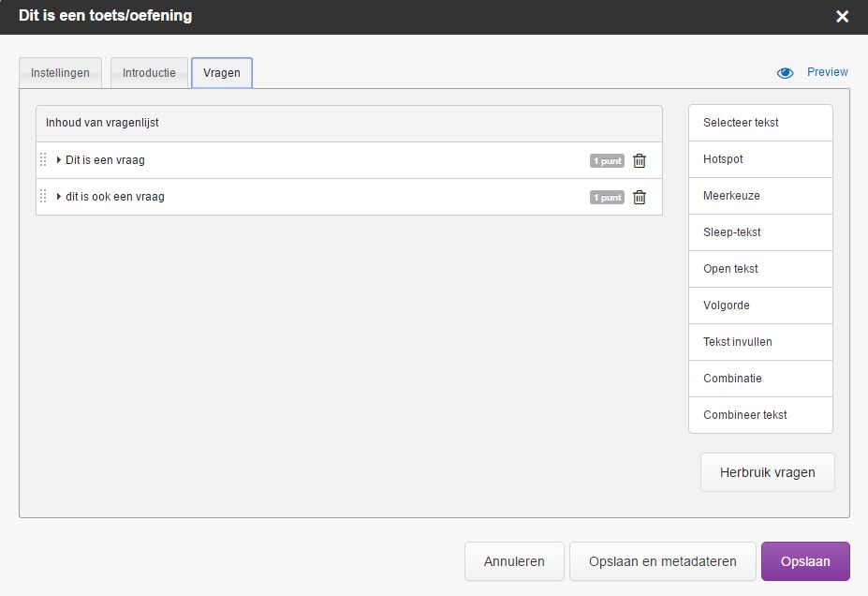
Task: Close the dialog with the X icon
Action: (x=842, y=17)
